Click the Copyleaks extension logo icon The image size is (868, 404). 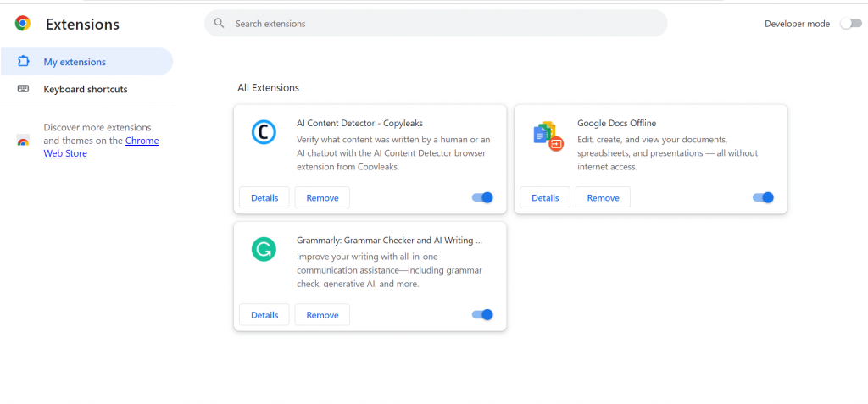click(264, 132)
